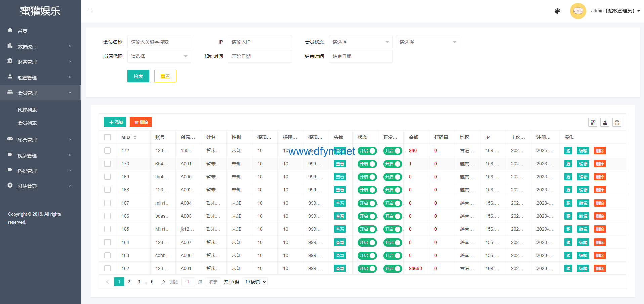644x304 pixels.
Task: Toggle the 状态 switch for member 172
Action: [367, 151]
